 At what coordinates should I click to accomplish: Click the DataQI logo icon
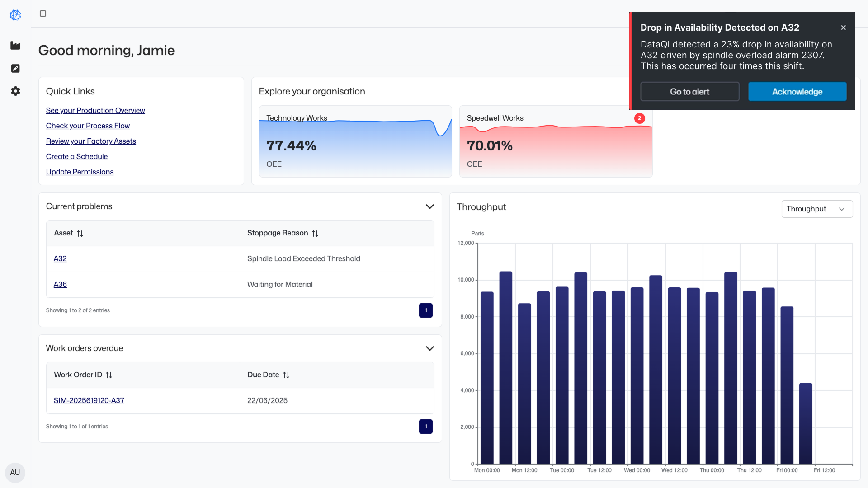(15, 15)
